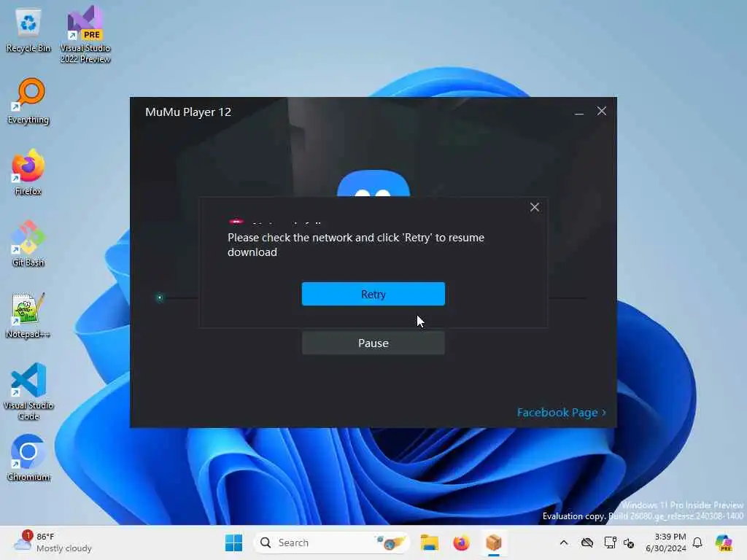Select the Firefox desktop icon

[x=28, y=172]
